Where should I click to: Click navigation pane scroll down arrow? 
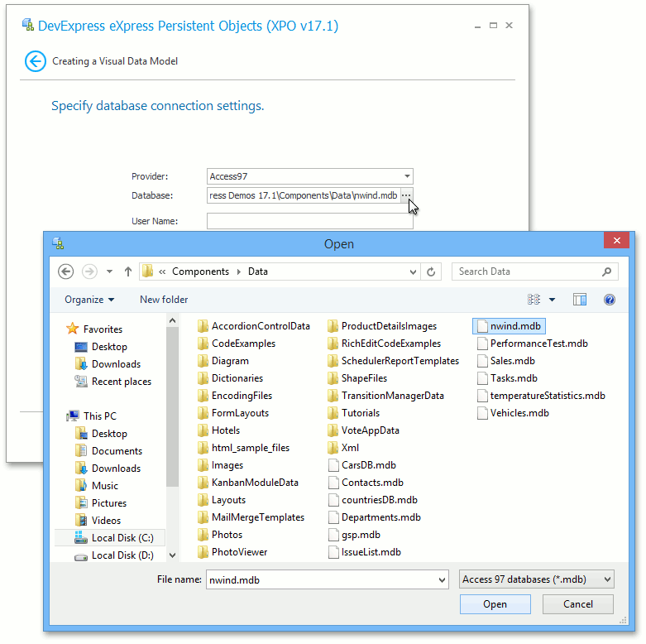[x=173, y=555]
